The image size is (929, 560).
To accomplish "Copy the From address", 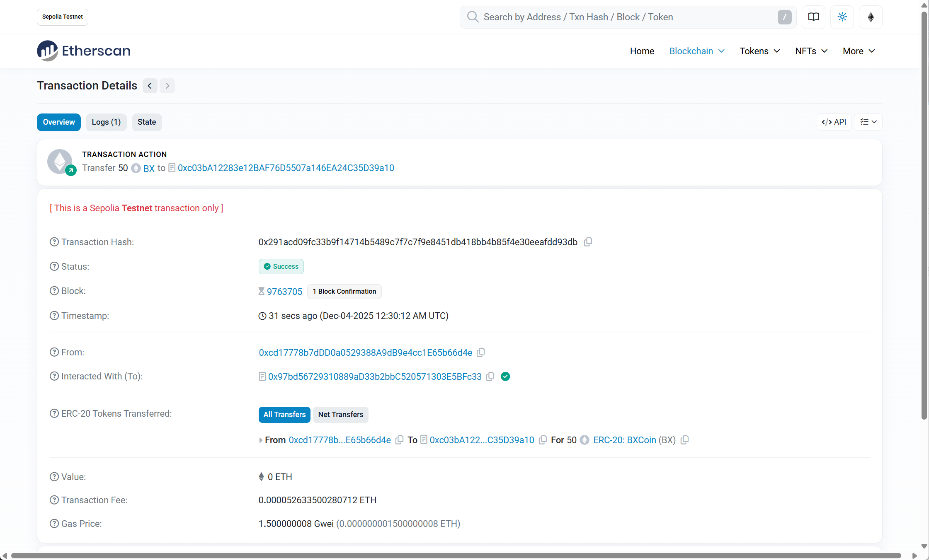I will point(481,352).
